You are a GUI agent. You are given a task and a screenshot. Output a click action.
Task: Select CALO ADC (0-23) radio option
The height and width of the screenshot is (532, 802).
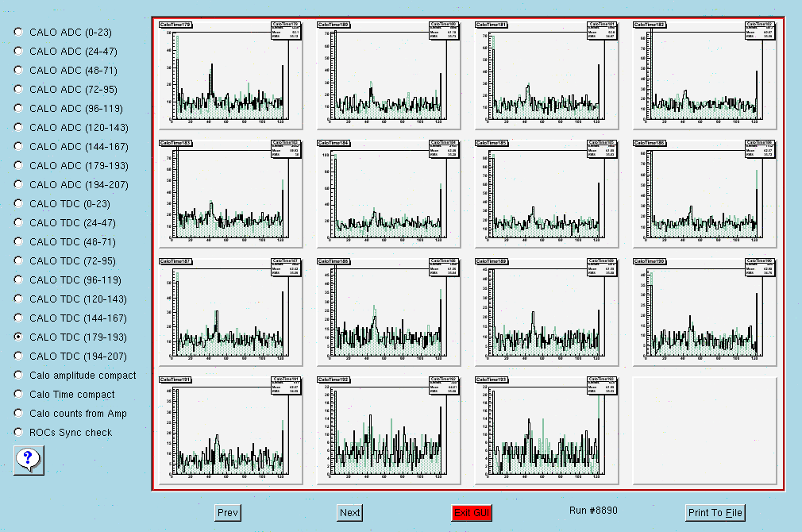(18, 33)
